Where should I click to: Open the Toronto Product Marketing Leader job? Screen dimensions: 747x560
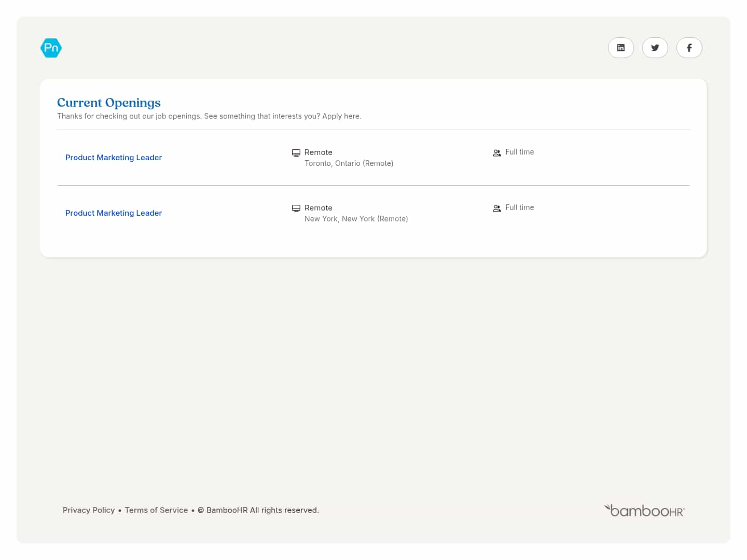pyautogui.click(x=114, y=158)
